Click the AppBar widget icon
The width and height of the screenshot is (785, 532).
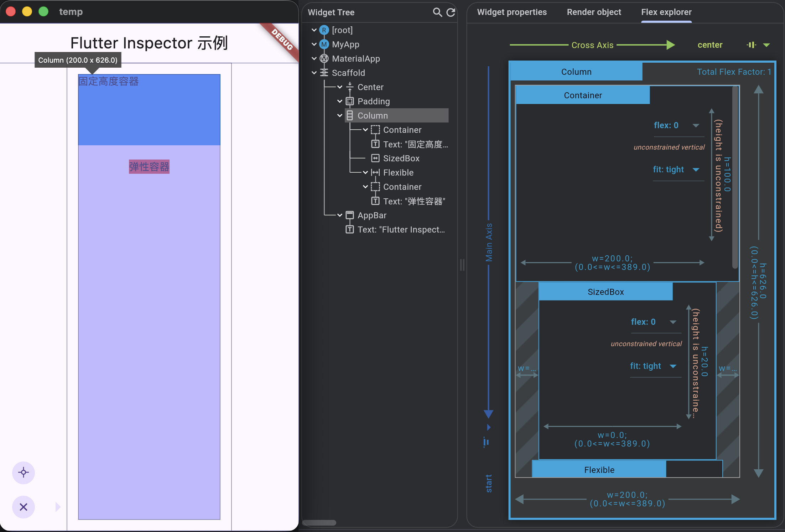coord(350,215)
